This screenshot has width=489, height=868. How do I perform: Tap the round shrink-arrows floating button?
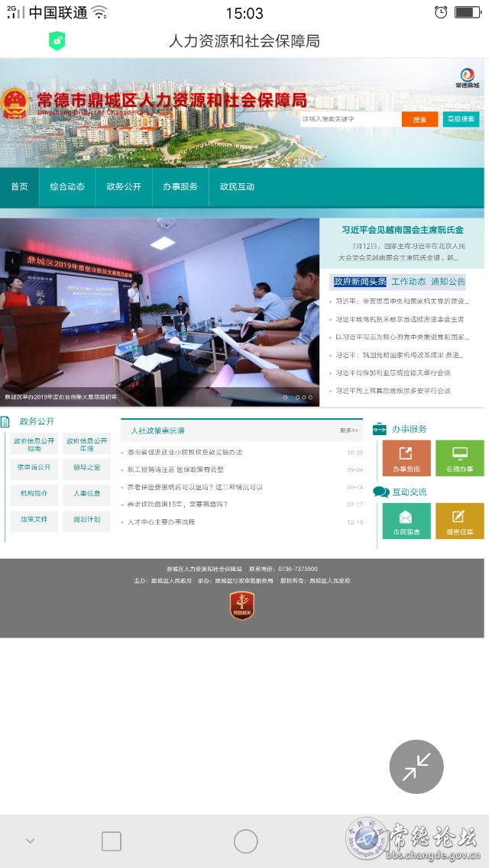pyautogui.click(x=416, y=766)
